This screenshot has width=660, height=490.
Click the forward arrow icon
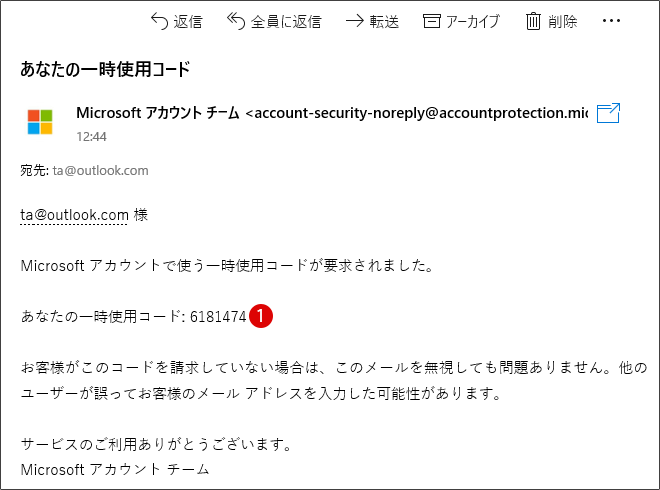point(354,21)
